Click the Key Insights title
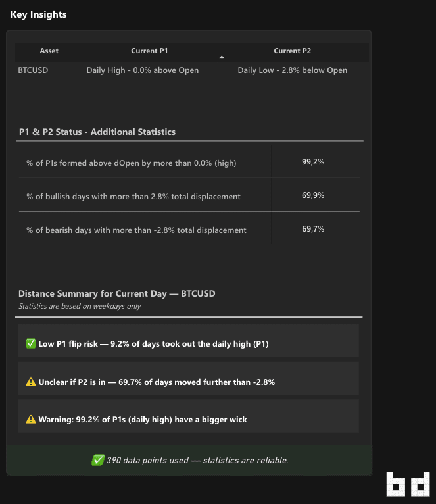 pos(39,14)
